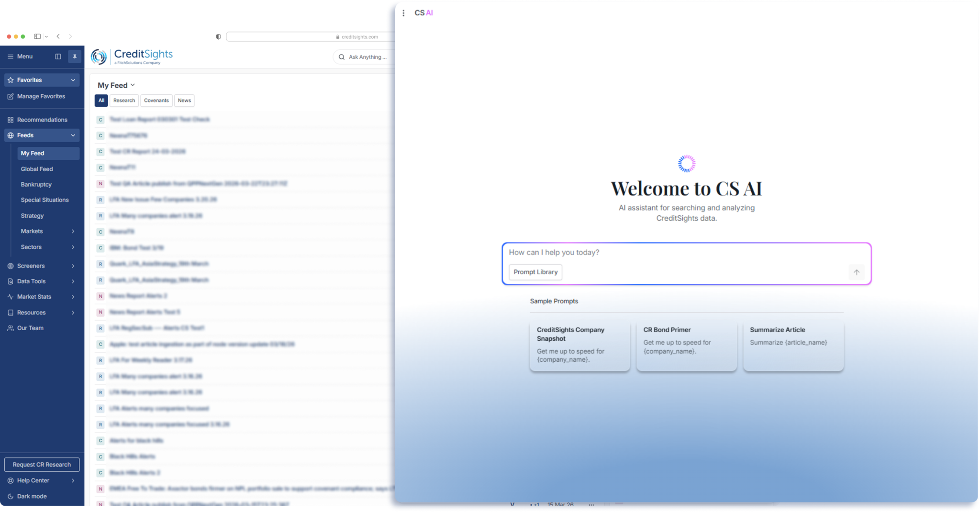980x512 pixels.
Task: Toggle Dark mode in the sidebar
Action: [32, 496]
